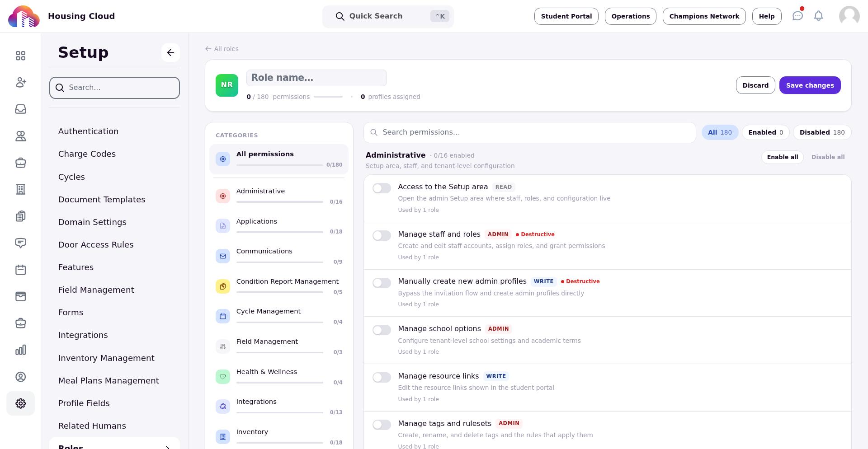Open the Student Portal button

[x=566, y=16]
